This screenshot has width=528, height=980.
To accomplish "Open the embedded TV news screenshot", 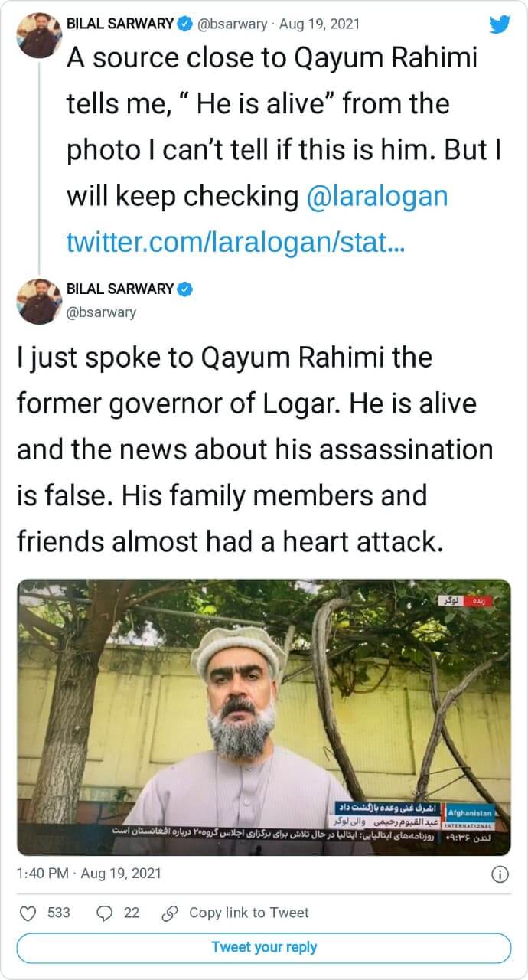I will 264,717.
